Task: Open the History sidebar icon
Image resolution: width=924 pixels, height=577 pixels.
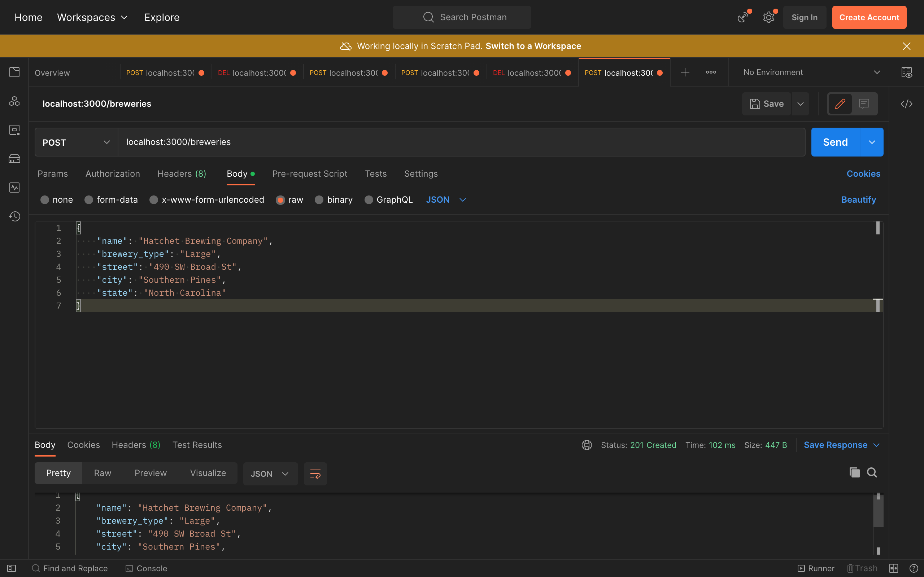Action: tap(14, 216)
